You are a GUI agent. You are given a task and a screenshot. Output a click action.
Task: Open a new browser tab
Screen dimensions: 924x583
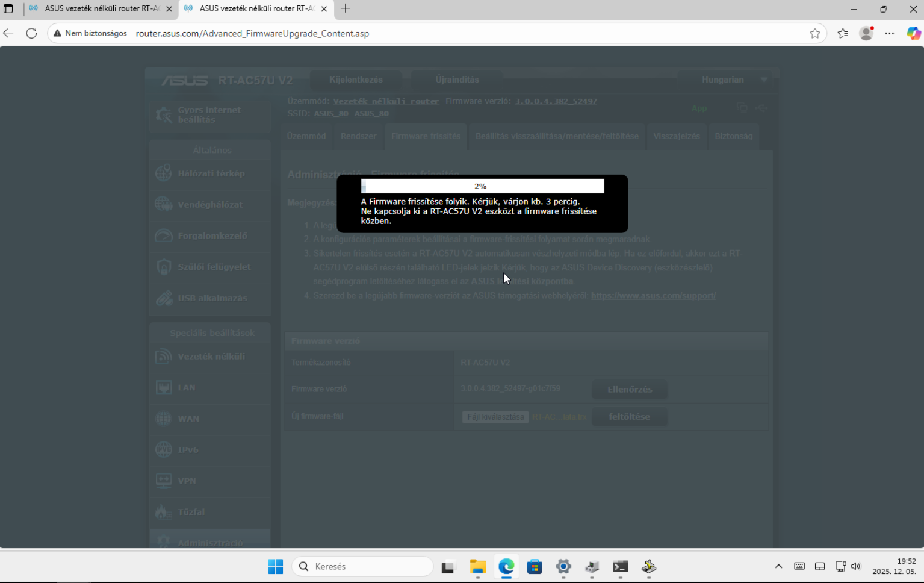click(x=346, y=9)
